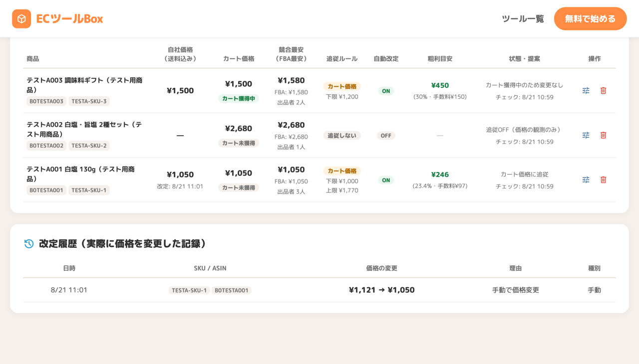The image size is (639, 364).
Task: Click the ¥450 gross profit value
Action: tap(440, 85)
